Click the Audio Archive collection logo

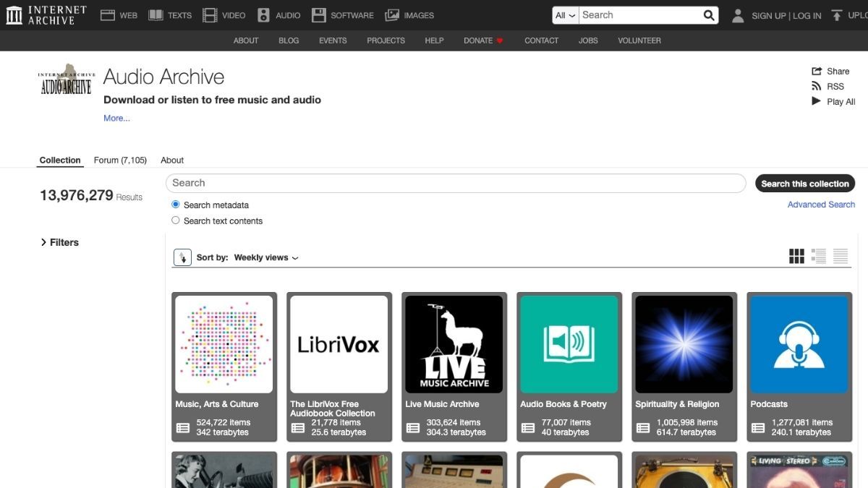pos(66,80)
